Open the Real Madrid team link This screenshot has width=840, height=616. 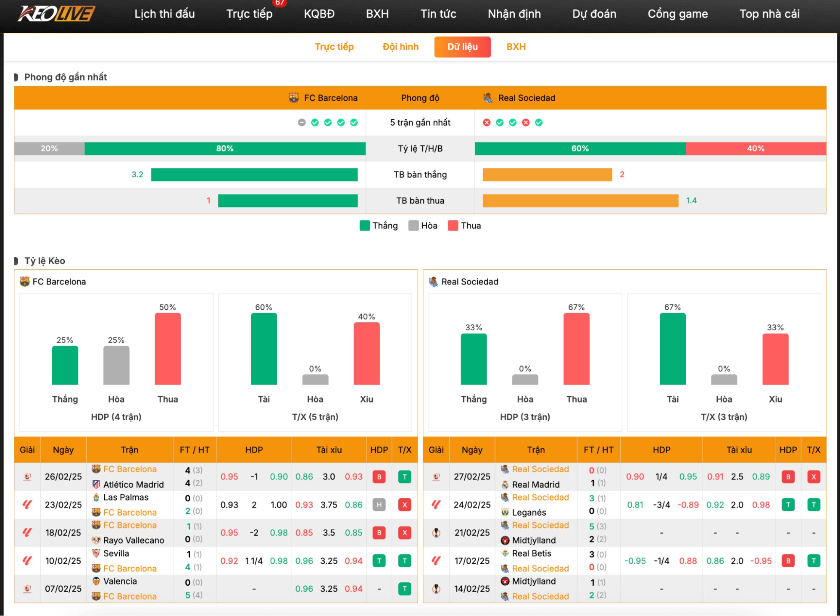point(536,484)
